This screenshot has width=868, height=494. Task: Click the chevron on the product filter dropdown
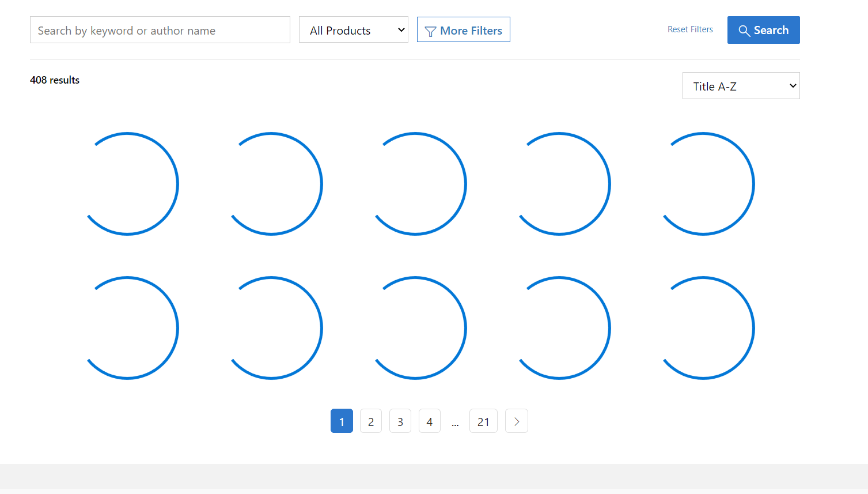click(401, 29)
